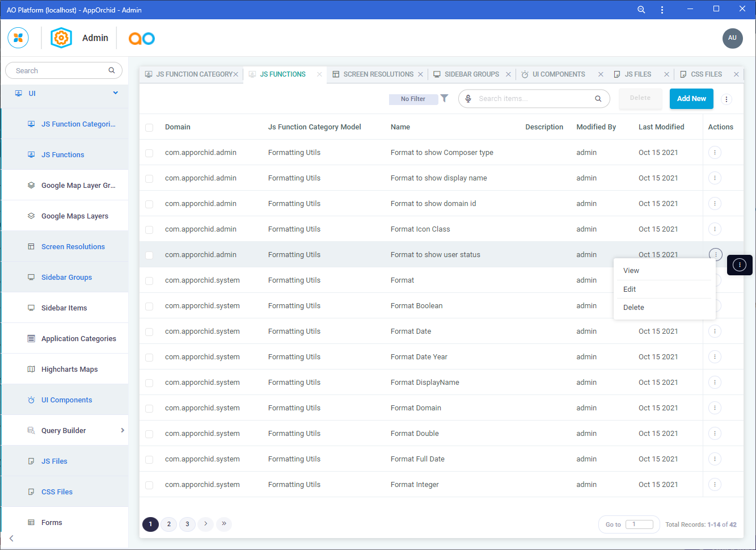Click the Add New button
This screenshot has height=550, width=756.
click(691, 99)
